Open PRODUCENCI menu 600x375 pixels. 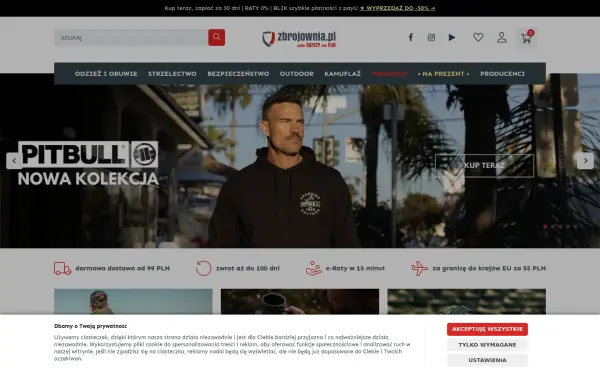tap(502, 73)
